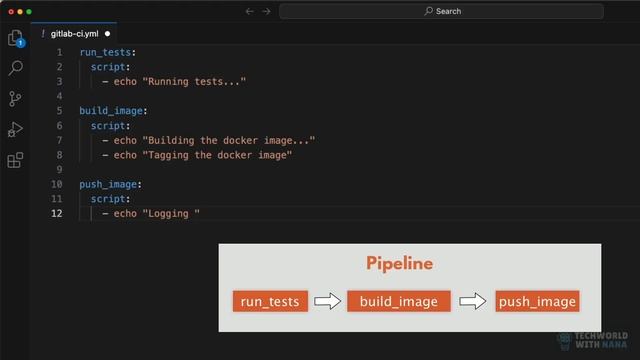Click the build_image key in the code
This screenshot has height=360, width=640.
[x=111, y=111]
